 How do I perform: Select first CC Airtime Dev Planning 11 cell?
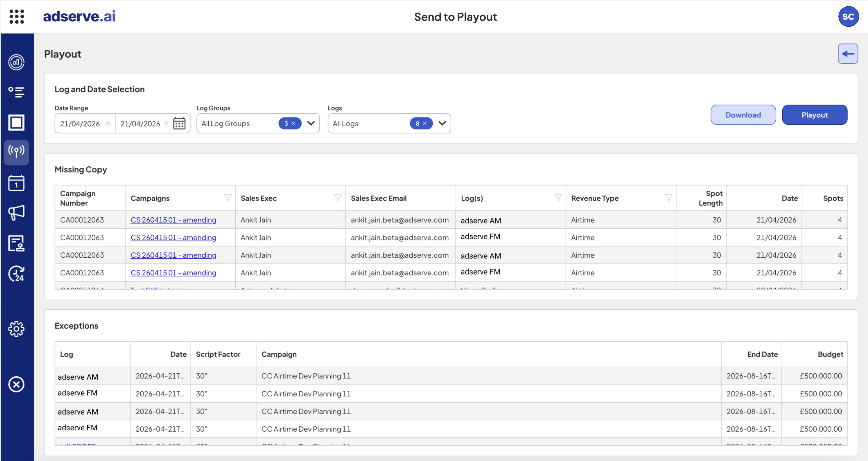pyautogui.click(x=488, y=376)
